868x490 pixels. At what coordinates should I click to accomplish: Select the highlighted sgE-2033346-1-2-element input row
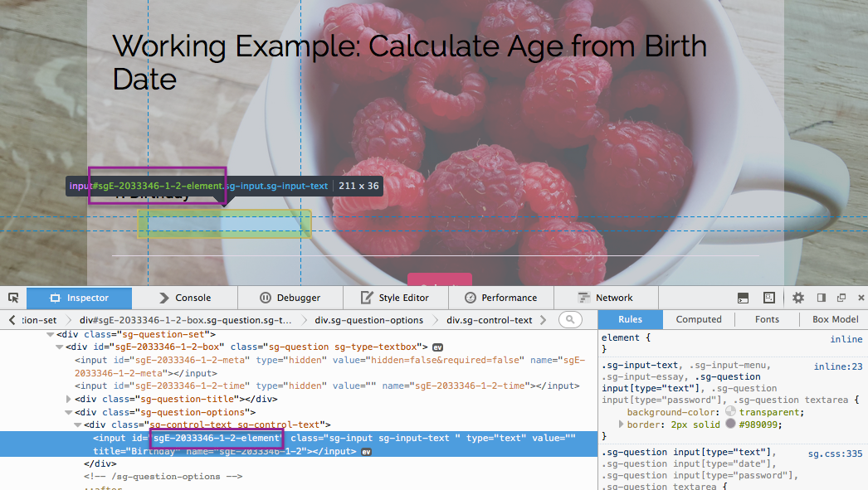click(299, 444)
